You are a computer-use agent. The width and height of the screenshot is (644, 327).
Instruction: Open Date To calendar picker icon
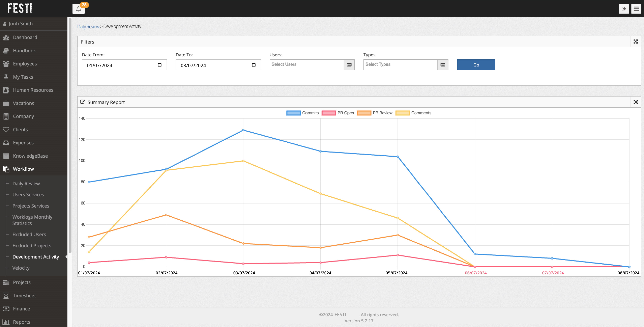tap(254, 65)
